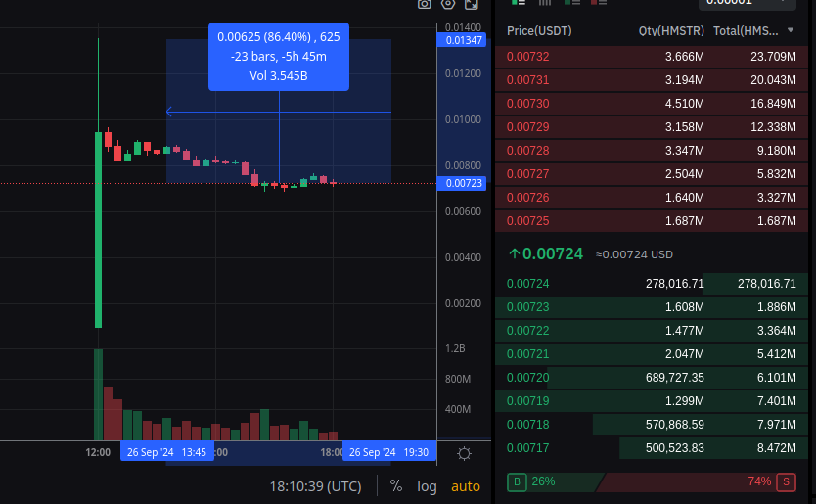Image resolution: width=816 pixels, height=504 pixels.
Task: Pick ask price 0.00727
Action: click(x=527, y=173)
